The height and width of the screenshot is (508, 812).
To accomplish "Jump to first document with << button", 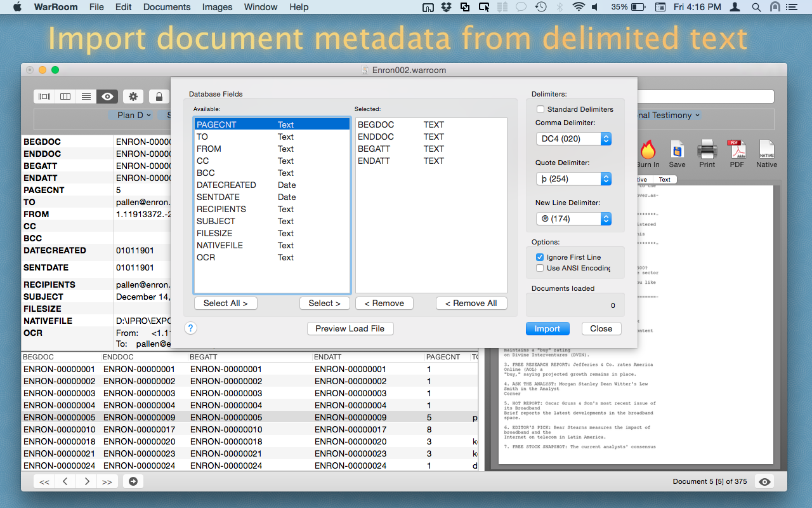I will click(44, 481).
